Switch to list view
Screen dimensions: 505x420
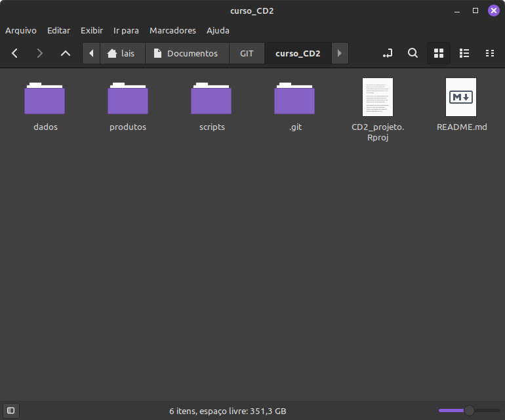point(464,53)
